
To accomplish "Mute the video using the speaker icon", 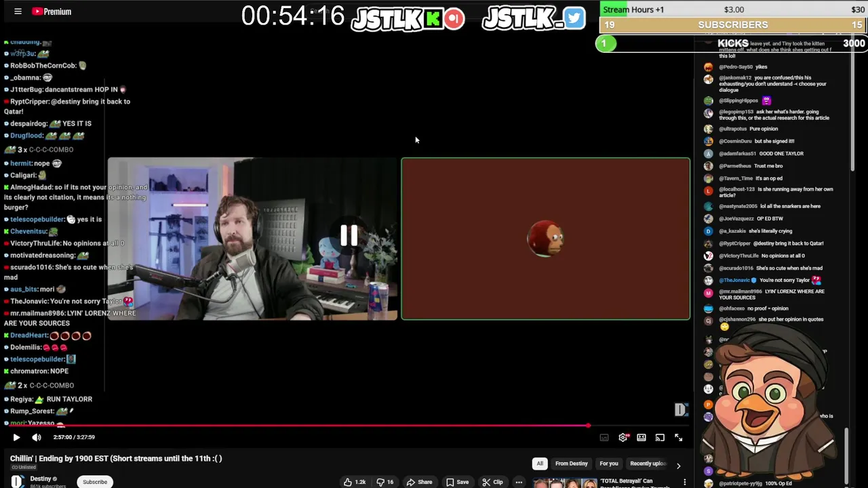I will point(37,437).
